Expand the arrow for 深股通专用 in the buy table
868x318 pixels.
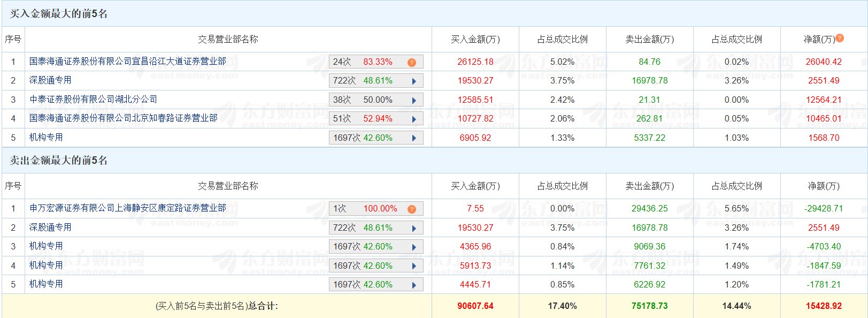coord(414,81)
